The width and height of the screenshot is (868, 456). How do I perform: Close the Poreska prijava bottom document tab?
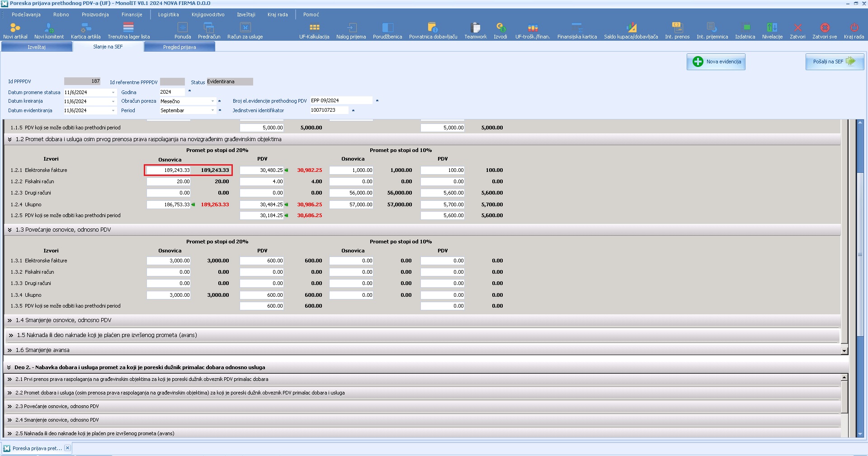click(67, 448)
